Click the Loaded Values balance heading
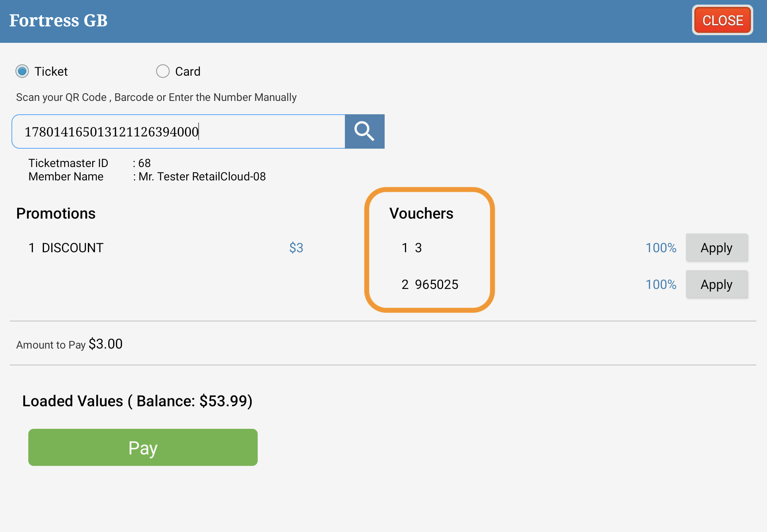The height and width of the screenshot is (532, 767). pos(137,401)
